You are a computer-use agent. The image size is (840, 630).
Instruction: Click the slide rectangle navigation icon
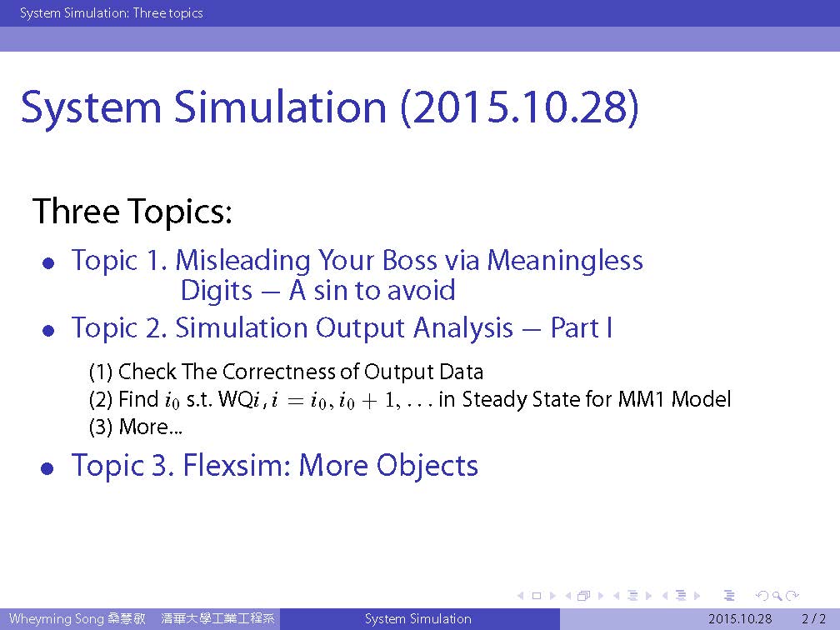coord(536,596)
